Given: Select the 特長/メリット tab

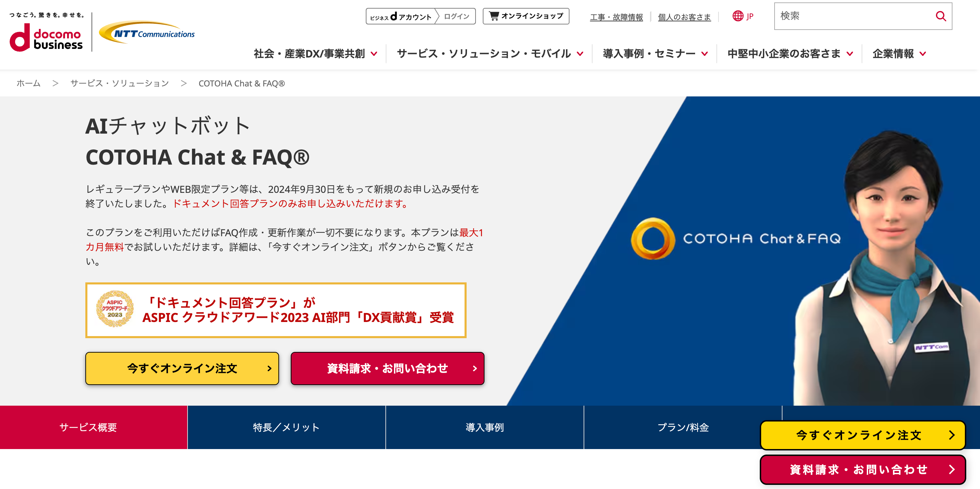Looking at the screenshot, I should click(x=287, y=427).
